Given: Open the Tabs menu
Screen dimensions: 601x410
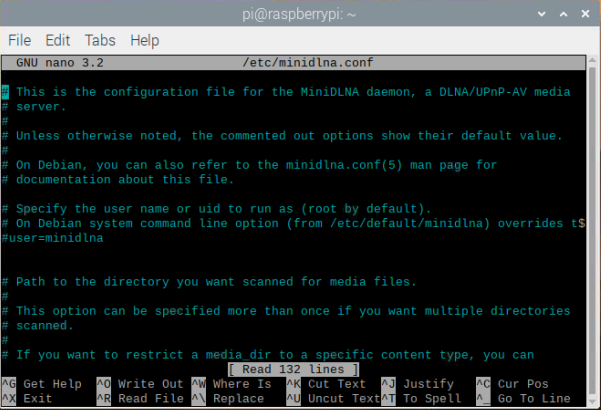Looking at the screenshot, I should click(x=100, y=40).
